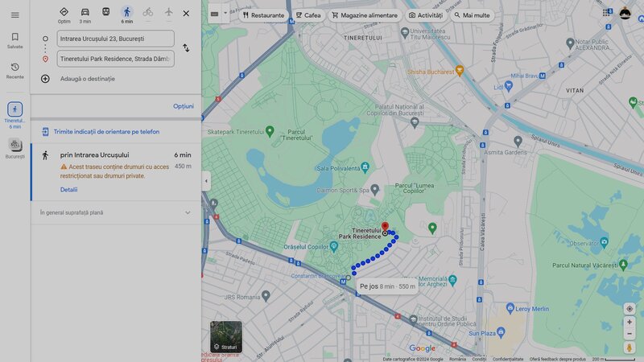
Task: Show my current location
Action: [630, 308]
